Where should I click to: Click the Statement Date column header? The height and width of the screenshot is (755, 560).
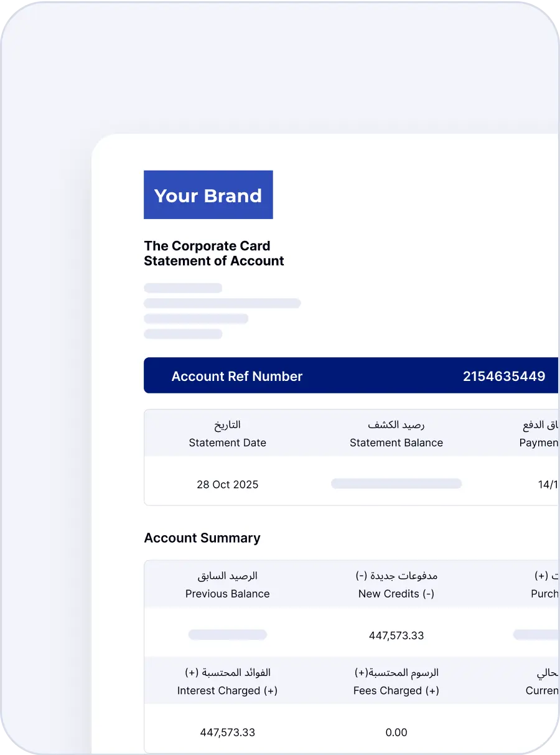click(227, 443)
